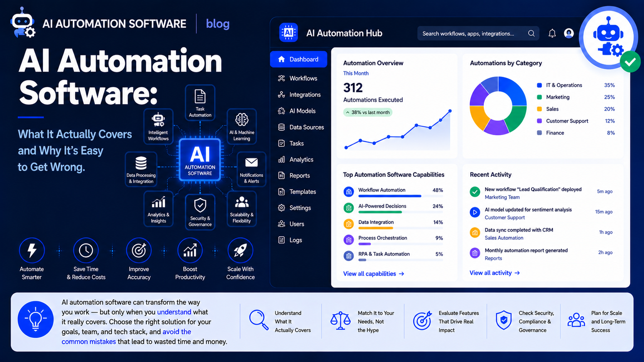
Task: Select AI Models sidebar entry
Action: click(297, 111)
